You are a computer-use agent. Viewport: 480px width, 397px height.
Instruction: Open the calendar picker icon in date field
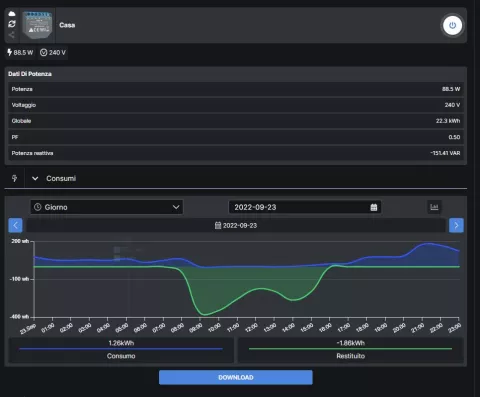374,207
